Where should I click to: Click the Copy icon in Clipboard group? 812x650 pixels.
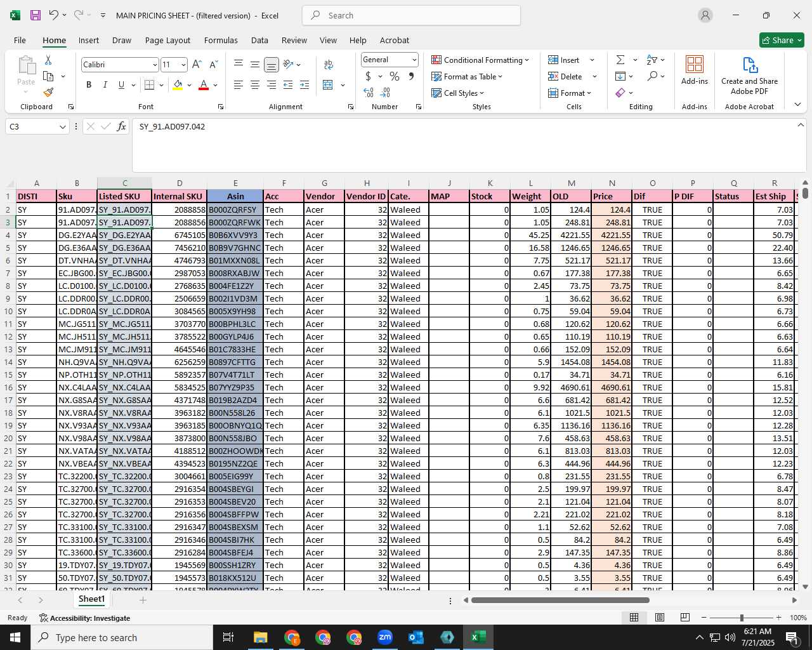(x=48, y=76)
